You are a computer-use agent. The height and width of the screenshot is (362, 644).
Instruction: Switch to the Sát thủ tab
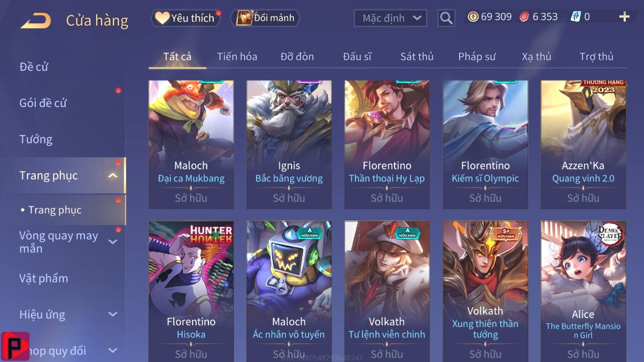coord(417,57)
